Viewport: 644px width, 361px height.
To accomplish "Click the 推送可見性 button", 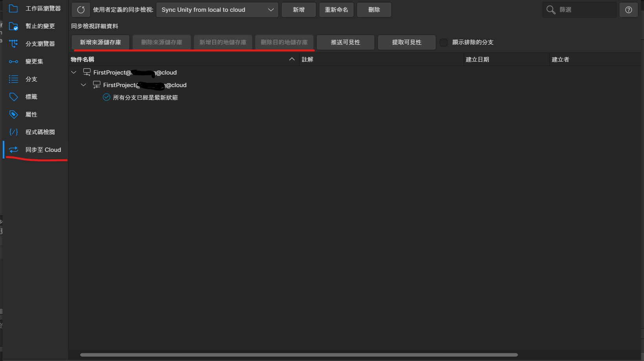I will click(x=345, y=42).
